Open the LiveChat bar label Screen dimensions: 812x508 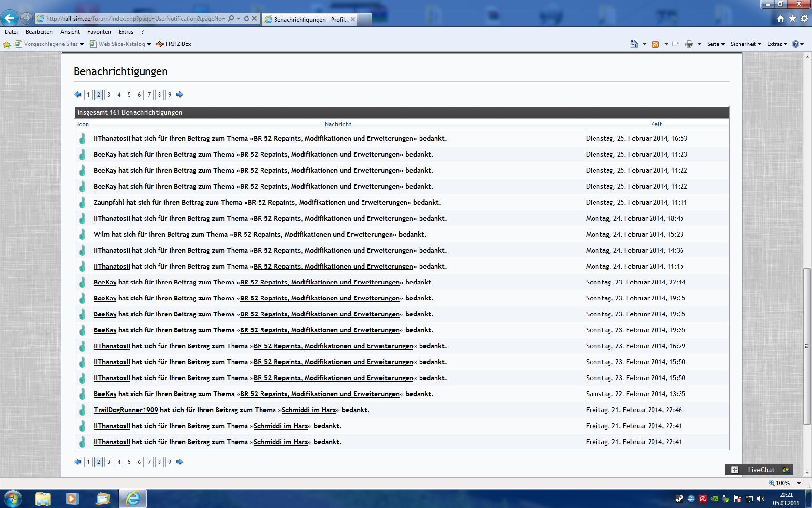tap(761, 470)
